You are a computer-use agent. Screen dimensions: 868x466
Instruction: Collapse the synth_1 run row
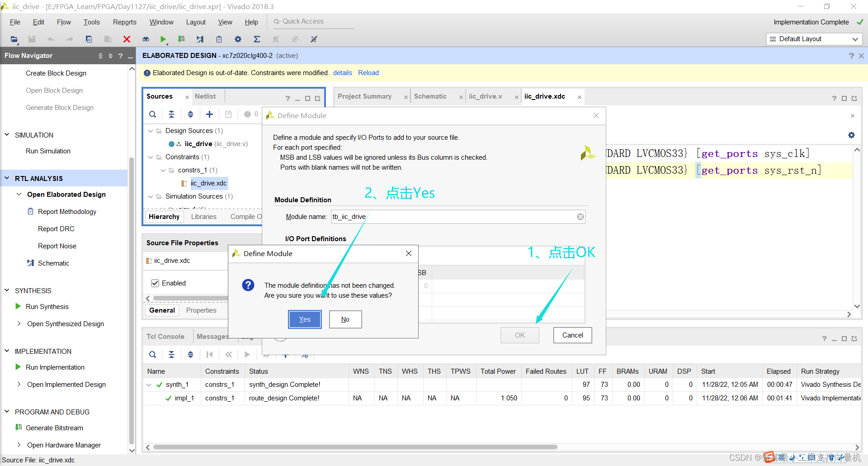click(x=149, y=385)
